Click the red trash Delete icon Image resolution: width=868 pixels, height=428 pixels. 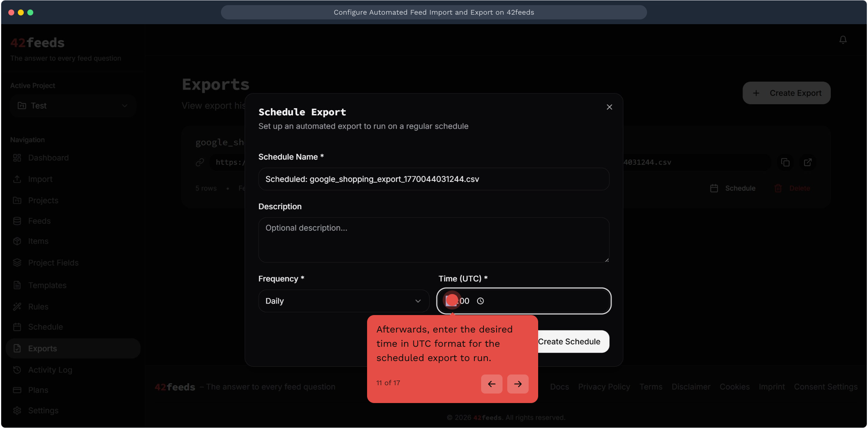[778, 188]
